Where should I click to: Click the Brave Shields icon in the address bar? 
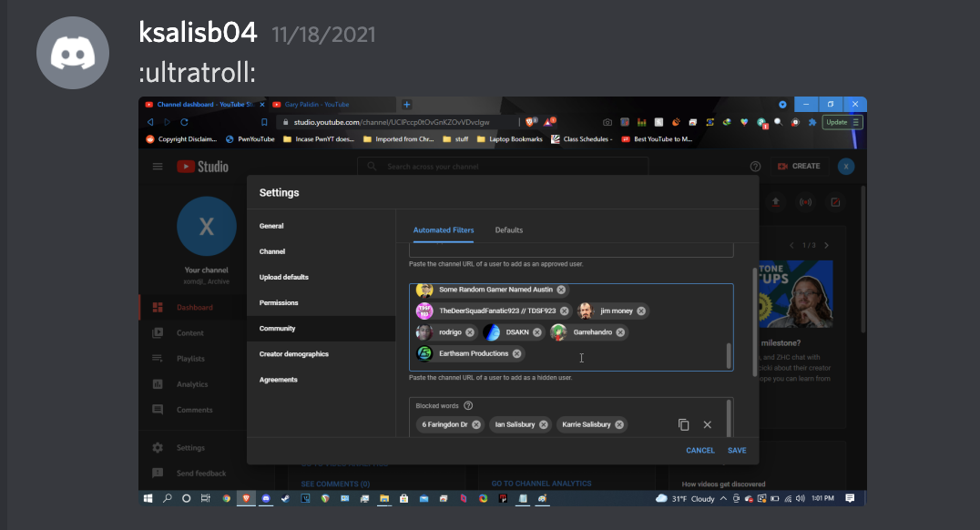(530, 122)
